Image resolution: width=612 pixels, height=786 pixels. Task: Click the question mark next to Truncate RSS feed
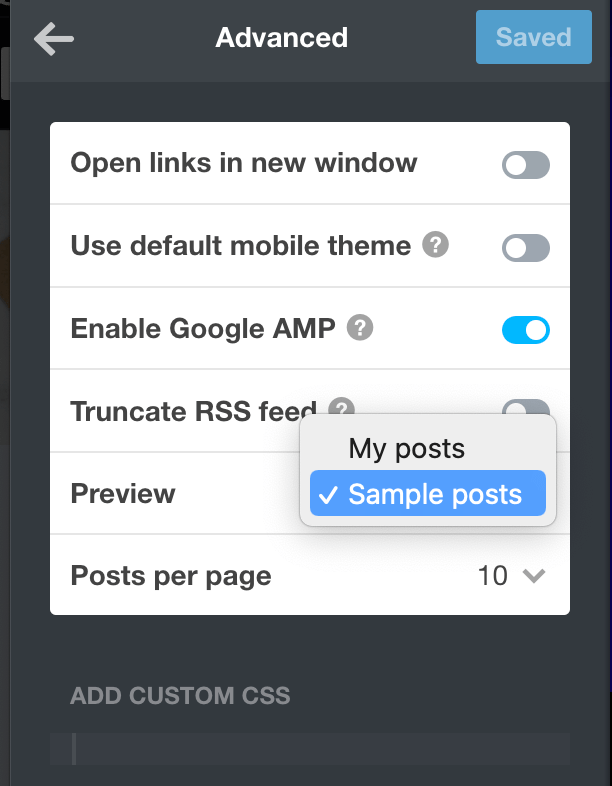tap(343, 409)
